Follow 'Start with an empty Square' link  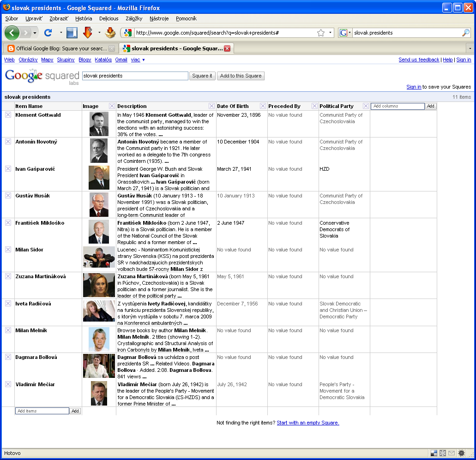pyautogui.click(x=307, y=423)
